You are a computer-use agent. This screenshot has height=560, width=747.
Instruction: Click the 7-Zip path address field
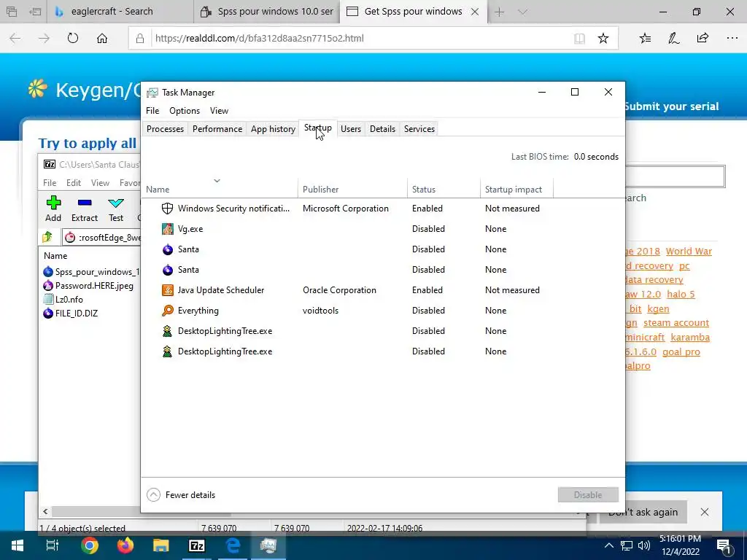click(x=102, y=237)
